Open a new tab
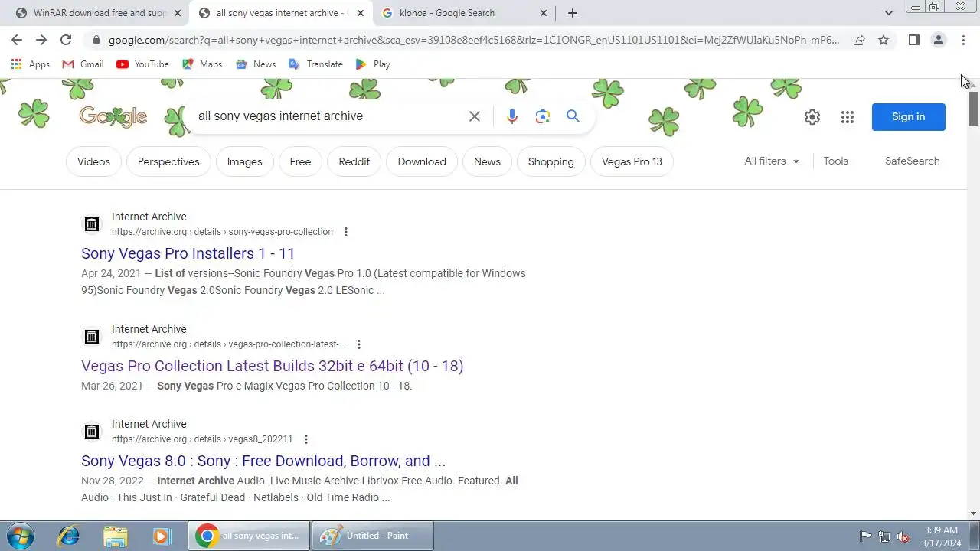The width and height of the screenshot is (980, 551). (x=573, y=13)
